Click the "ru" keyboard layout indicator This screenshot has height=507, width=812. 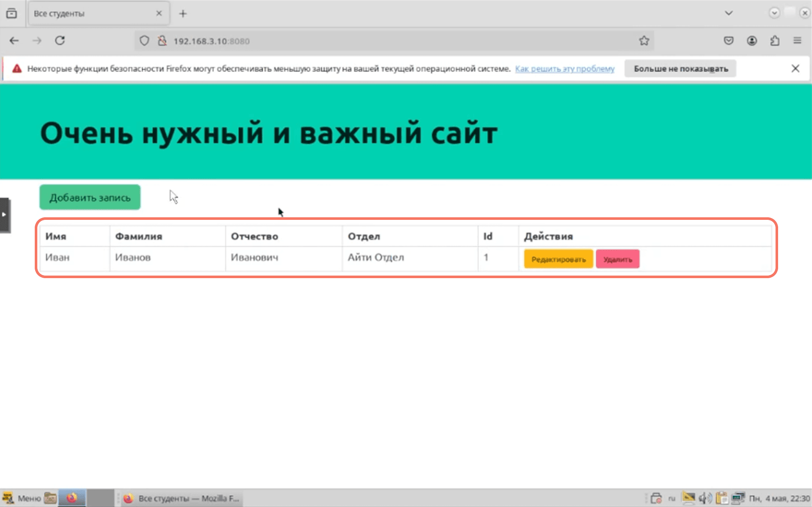coord(672,498)
